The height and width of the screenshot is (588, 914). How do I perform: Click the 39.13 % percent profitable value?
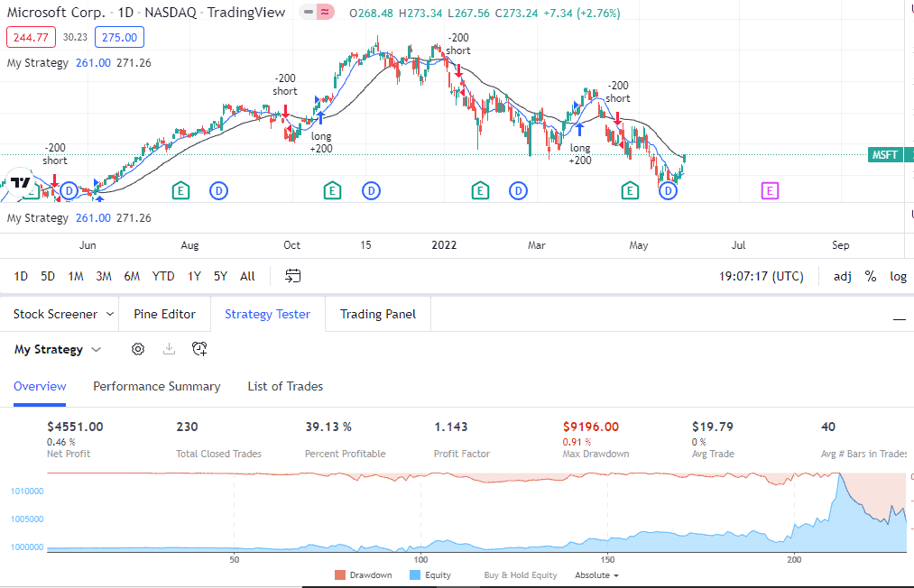point(328,427)
